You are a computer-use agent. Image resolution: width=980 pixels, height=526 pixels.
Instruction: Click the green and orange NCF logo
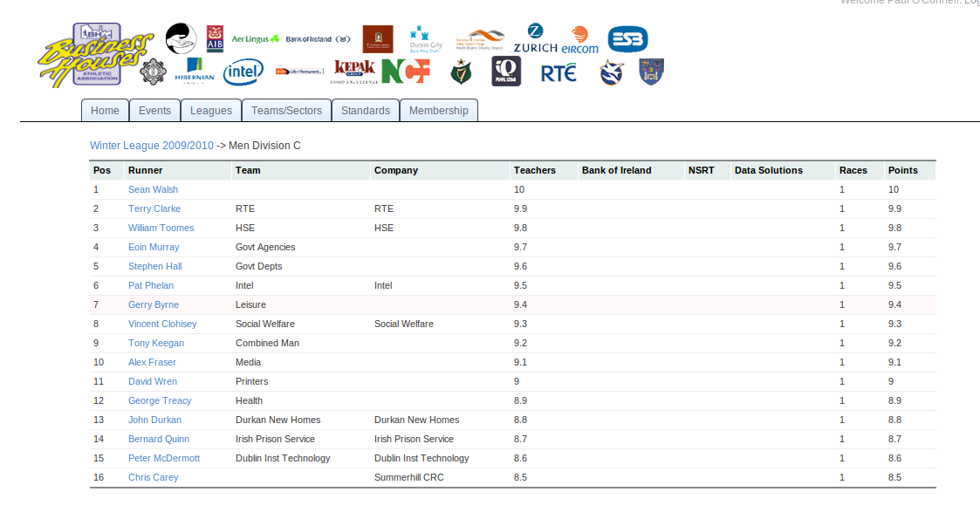click(x=406, y=72)
